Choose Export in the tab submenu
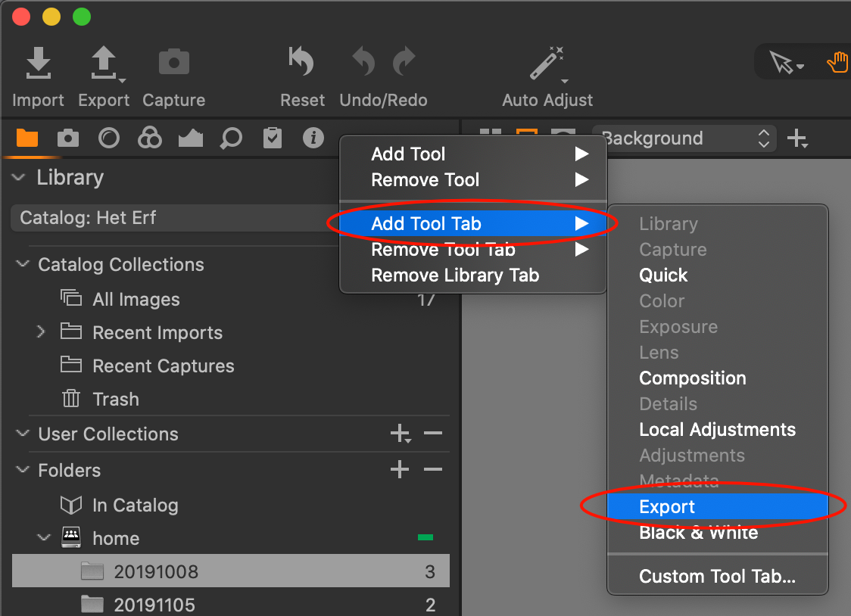 pyautogui.click(x=718, y=506)
